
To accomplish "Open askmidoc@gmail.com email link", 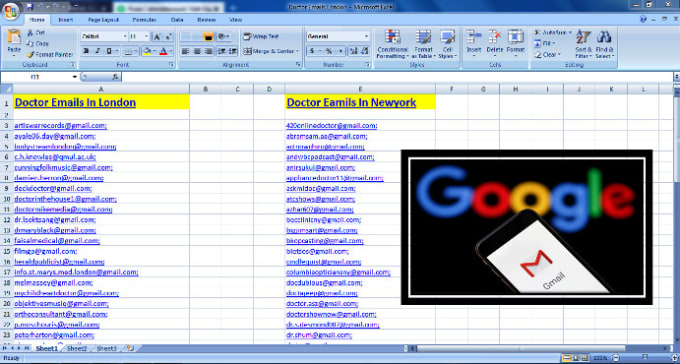I will click(x=320, y=188).
